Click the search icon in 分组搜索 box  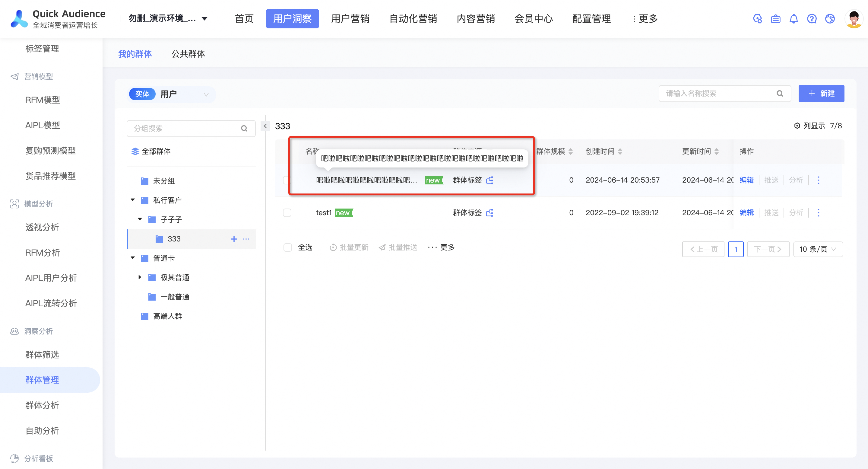click(x=244, y=129)
